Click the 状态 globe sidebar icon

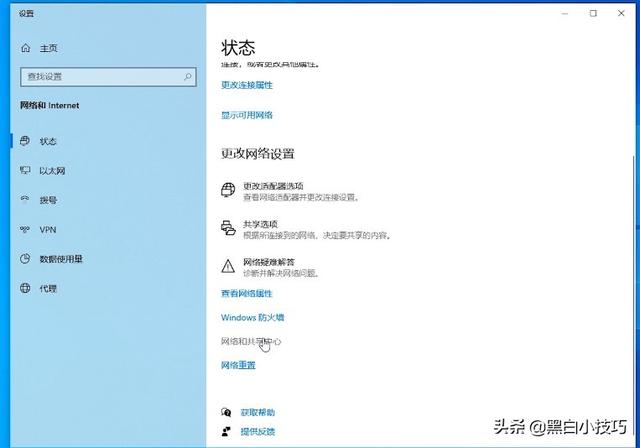click(25, 141)
